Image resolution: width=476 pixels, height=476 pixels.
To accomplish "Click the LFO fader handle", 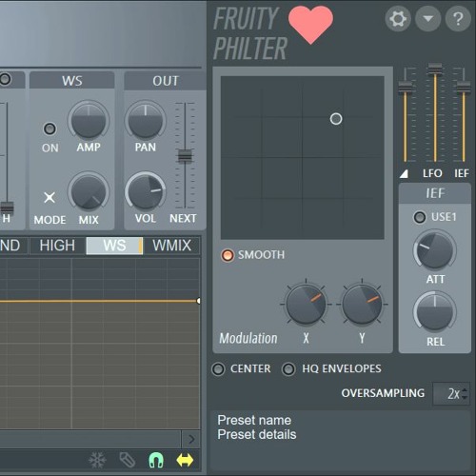I will click(435, 69).
